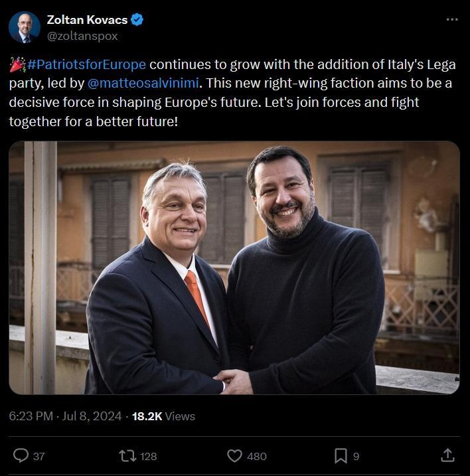Like the post with the heart icon
Image resolution: width=470 pixels, height=476 pixels.
[x=235, y=455]
